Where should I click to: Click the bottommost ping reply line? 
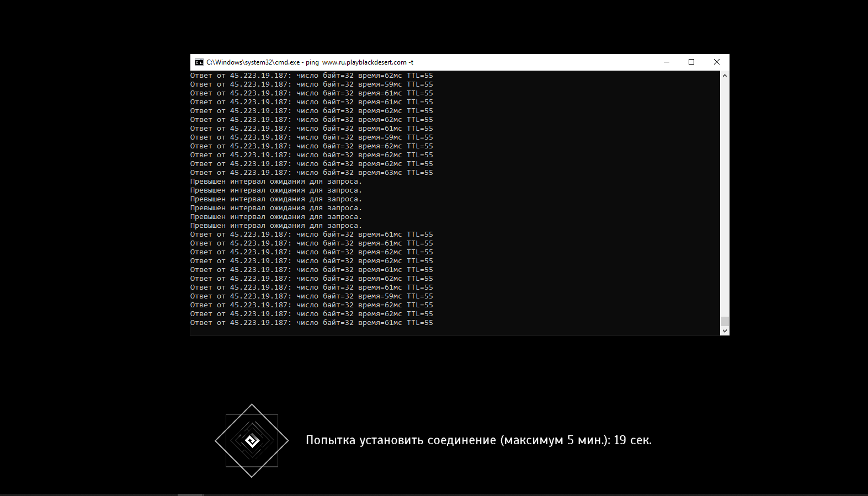click(x=311, y=323)
